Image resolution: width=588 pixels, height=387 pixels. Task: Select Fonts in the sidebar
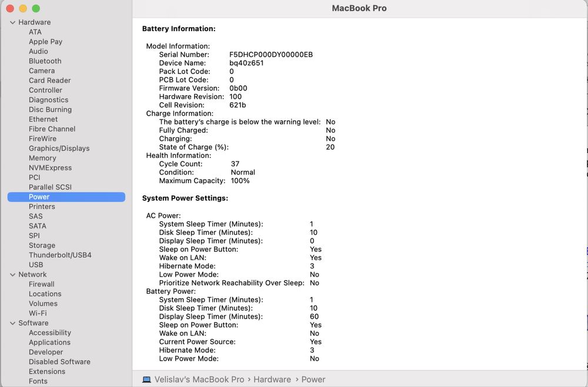coord(38,381)
